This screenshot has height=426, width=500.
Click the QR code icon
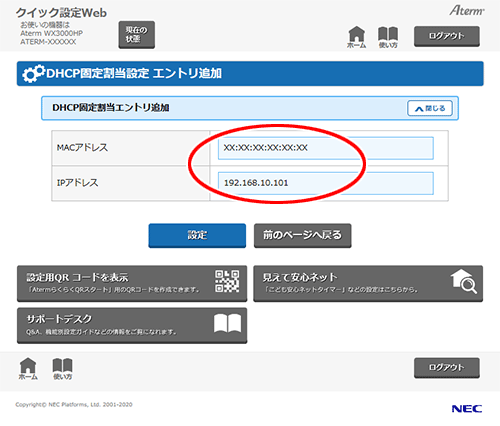click(227, 281)
